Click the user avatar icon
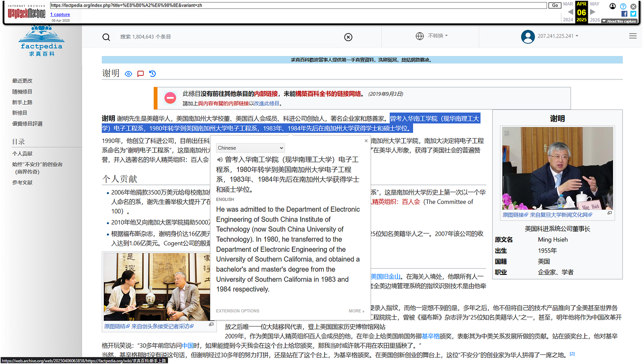The image size is (643, 364). 528,37
